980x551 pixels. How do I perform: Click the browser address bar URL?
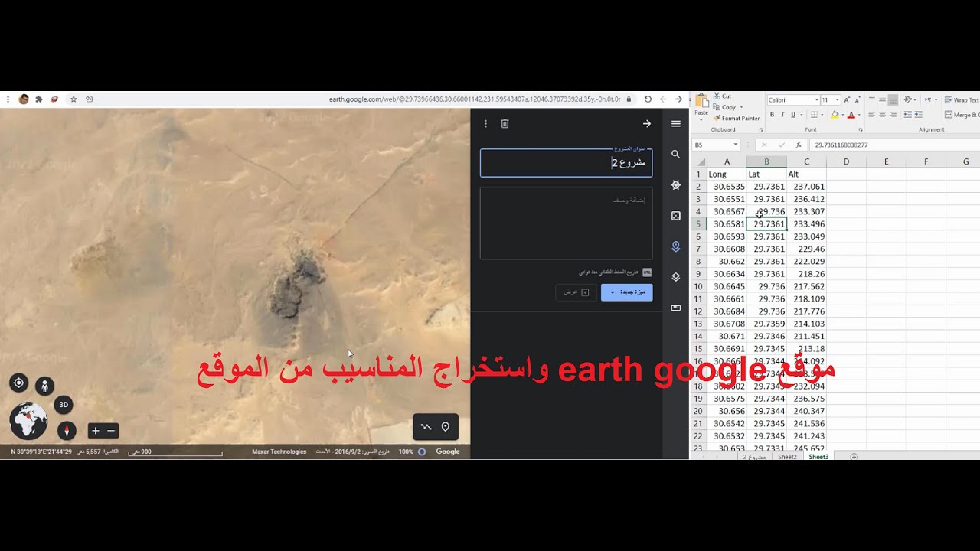coord(475,99)
